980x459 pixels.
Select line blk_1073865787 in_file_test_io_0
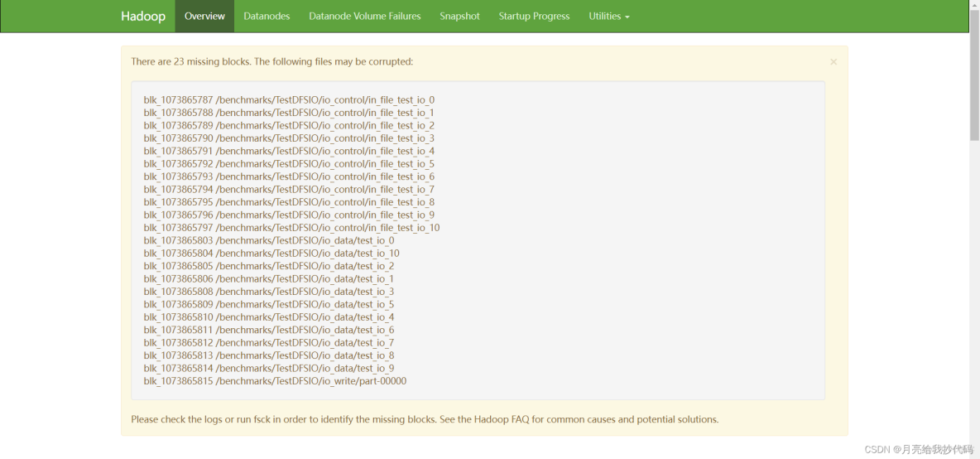click(289, 100)
